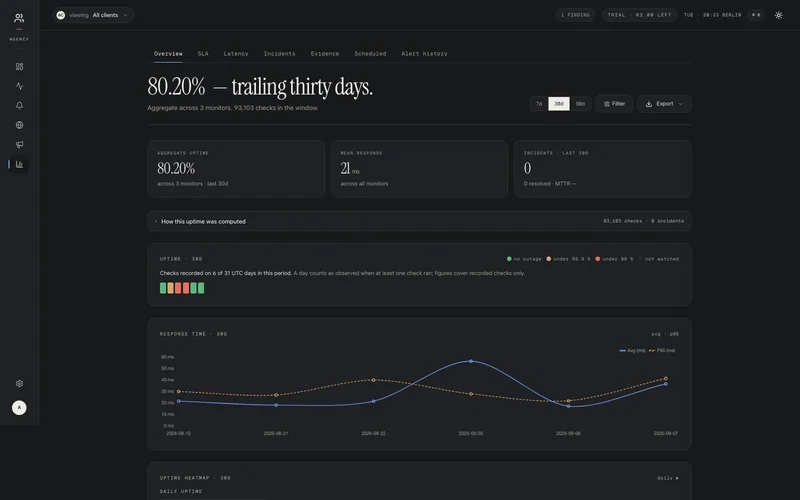Image resolution: width=800 pixels, height=500 pixels.
Task: Click the 'under 99 %' legend label
Action: (x=617, y=259)
